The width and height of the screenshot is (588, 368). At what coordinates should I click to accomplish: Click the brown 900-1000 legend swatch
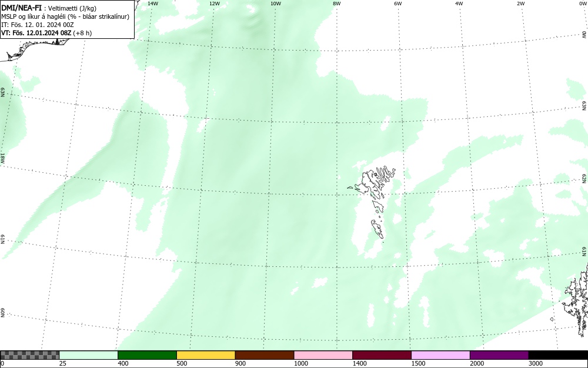(265, 355)
